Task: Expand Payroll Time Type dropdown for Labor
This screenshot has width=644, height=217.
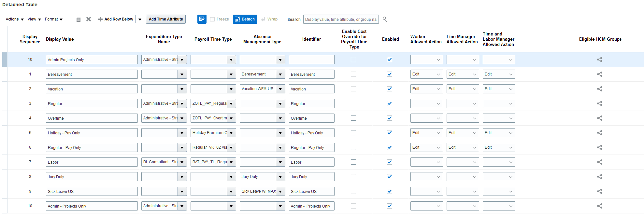Action: click(x=231, y=162)
